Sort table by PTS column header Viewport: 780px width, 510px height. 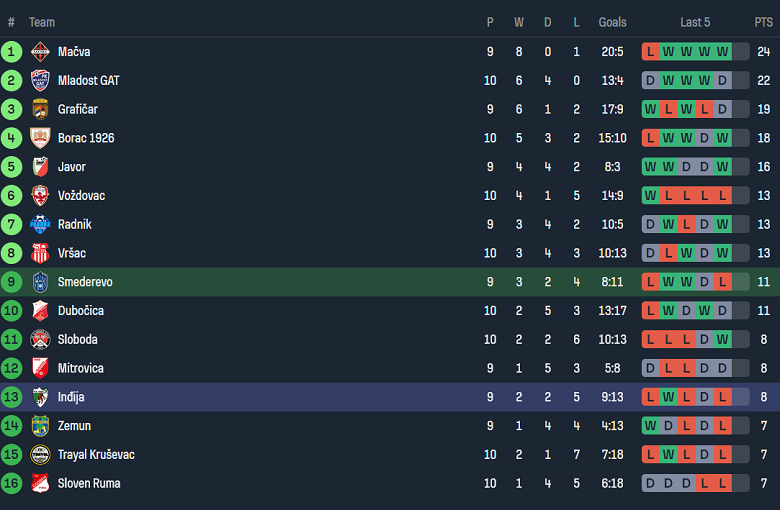click(763, 22)
